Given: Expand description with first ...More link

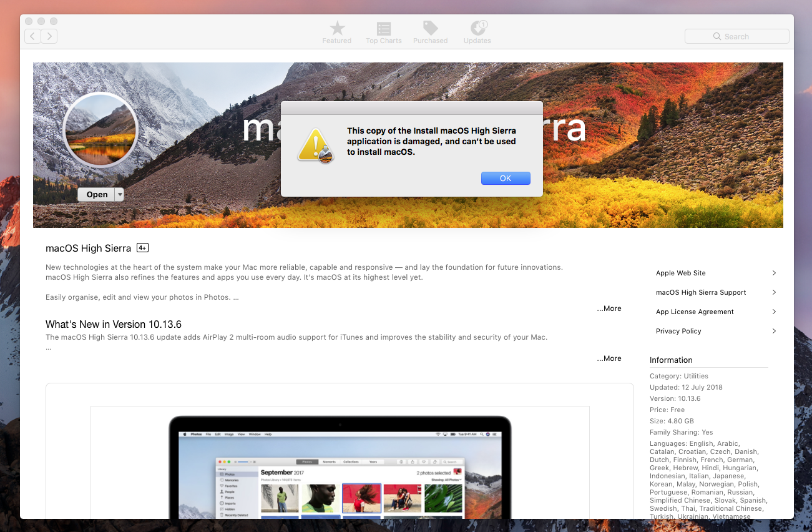Looking at the screenshot, I should coord(609,308).
